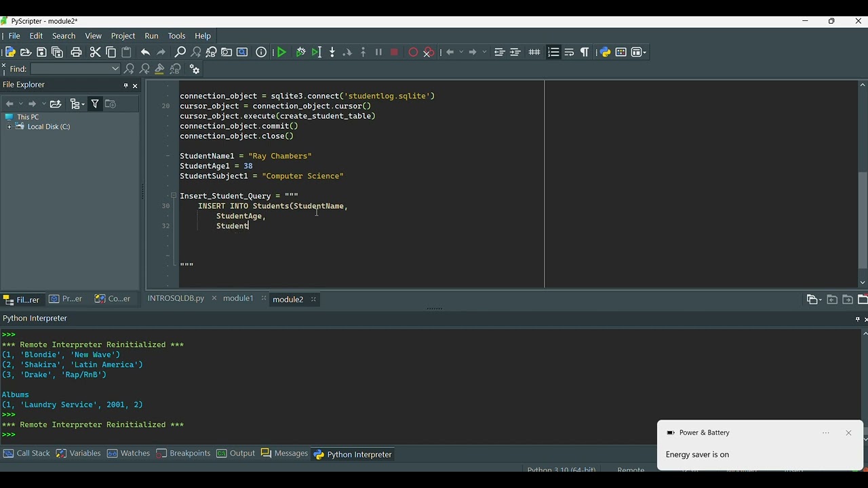
Task: Click the editor vertical scrollbar thumb
Action: 863,220
